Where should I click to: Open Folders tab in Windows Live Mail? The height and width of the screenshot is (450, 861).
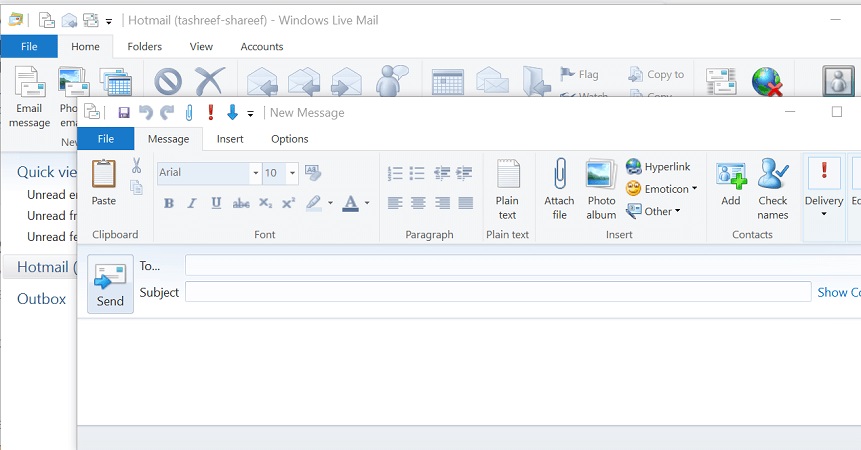point(144,47)
